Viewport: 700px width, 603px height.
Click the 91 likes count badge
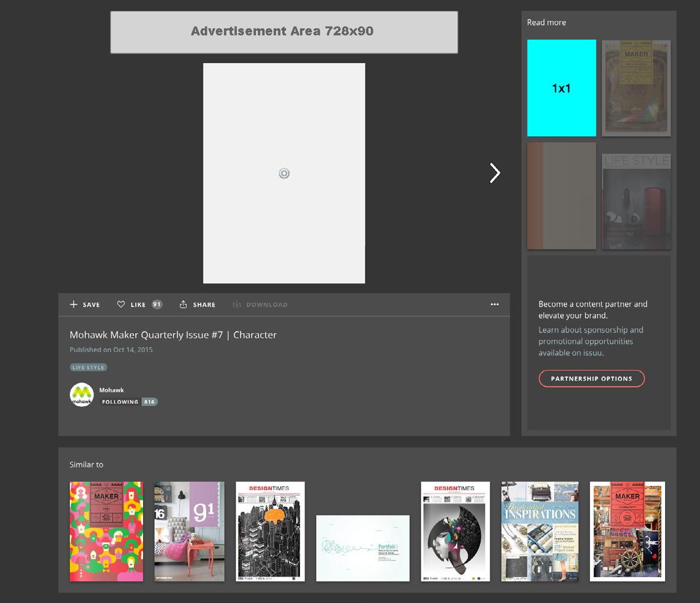[x=157, y=305]
